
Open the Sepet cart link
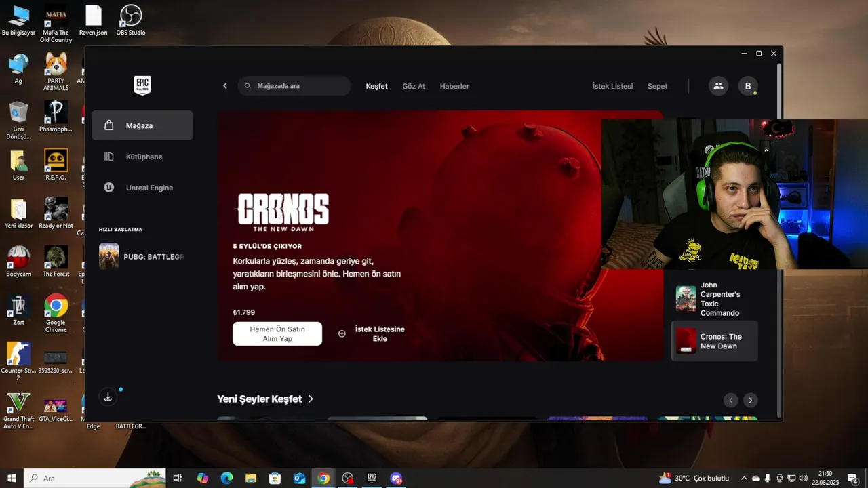pos(657,86)
